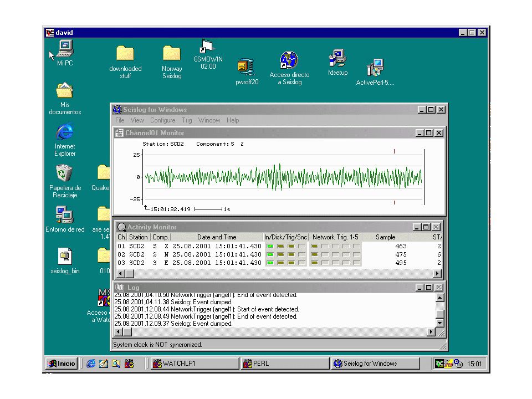Click the Log window's scroll-down arrow
The image size is (532, 399).
tap(439, 323)
